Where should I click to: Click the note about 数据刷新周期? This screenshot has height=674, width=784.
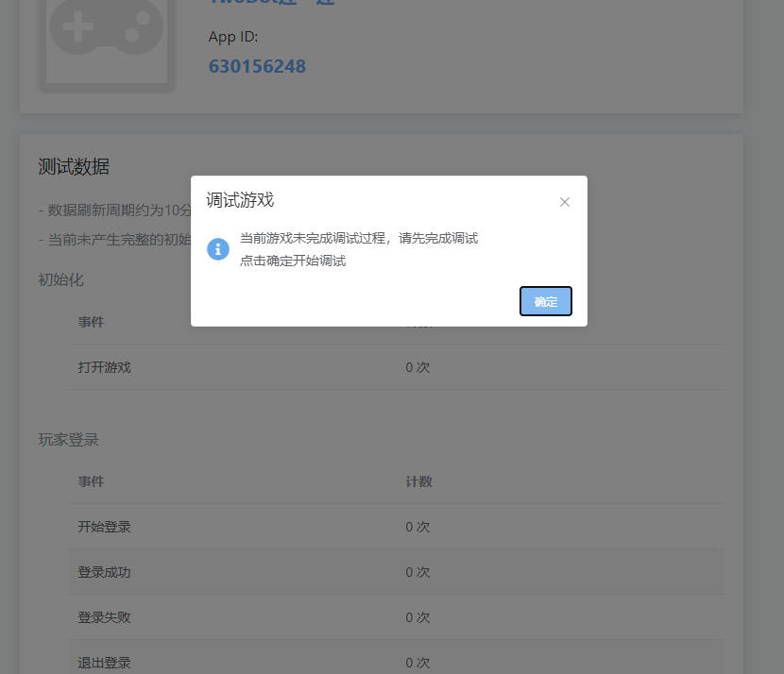[x=115, y=211]
